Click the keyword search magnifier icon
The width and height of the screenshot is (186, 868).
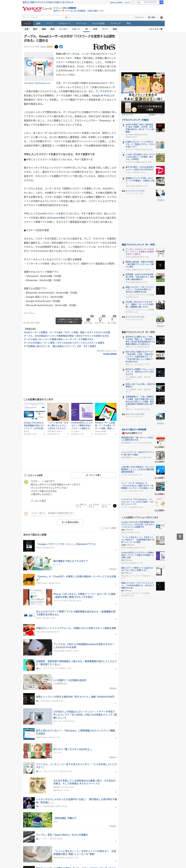[x=66, y=18]
